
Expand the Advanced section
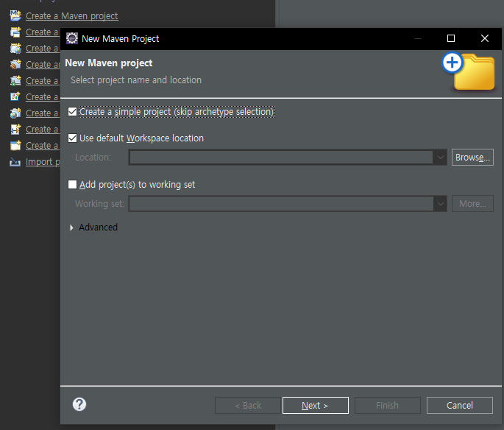(71, 228)
